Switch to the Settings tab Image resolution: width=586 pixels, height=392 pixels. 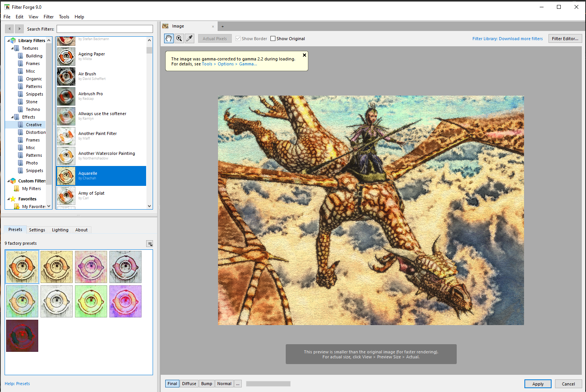(37, 230)
